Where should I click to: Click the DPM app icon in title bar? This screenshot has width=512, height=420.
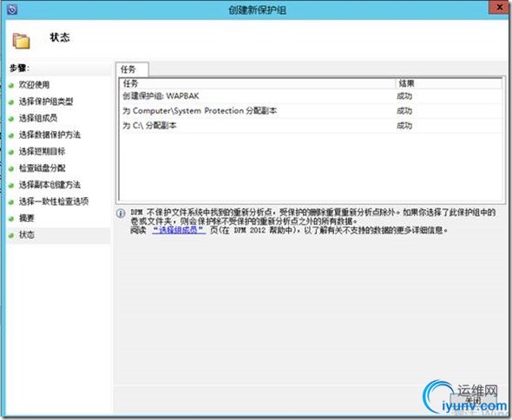point(12,10)
